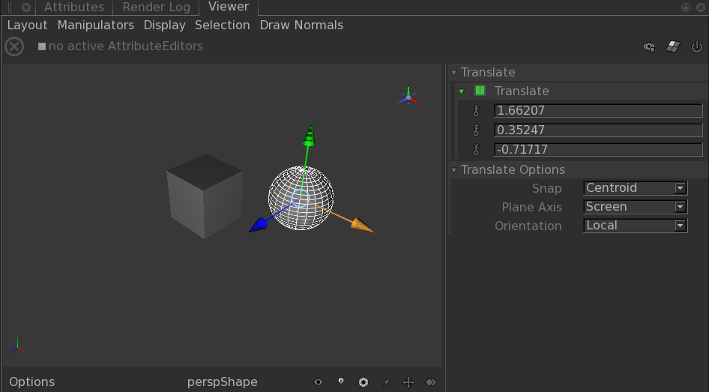Image resolution: width=709 pixels, height=392 pixels.
Task: Click the diamond arrow icon in the footer
Action: [x=431, y=382]
